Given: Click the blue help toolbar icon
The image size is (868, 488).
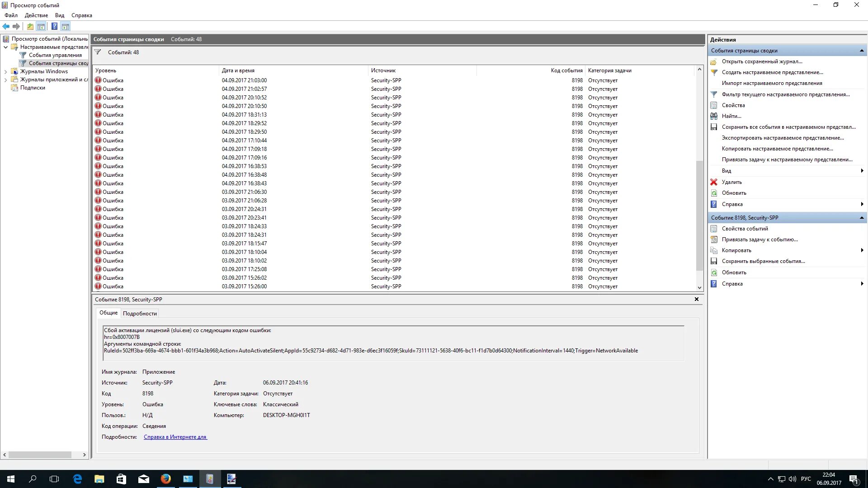Looking at the screenshot, I should [x=54, y=26].
